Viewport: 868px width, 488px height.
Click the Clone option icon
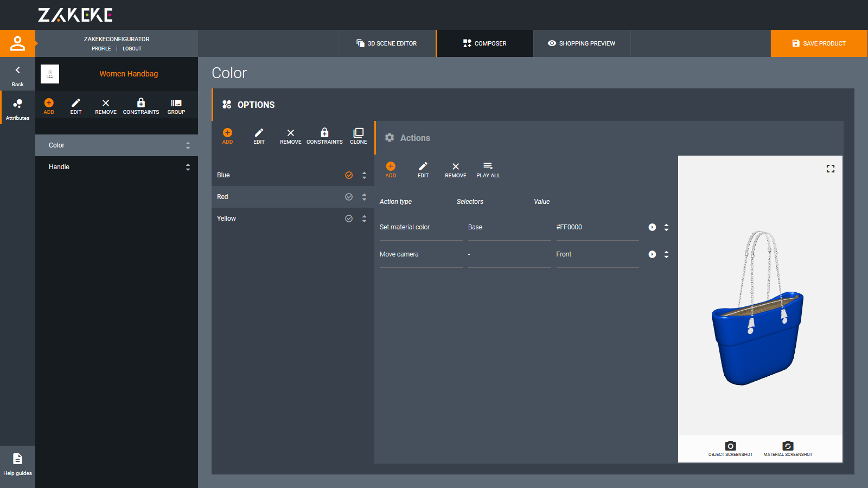(358, 133)
